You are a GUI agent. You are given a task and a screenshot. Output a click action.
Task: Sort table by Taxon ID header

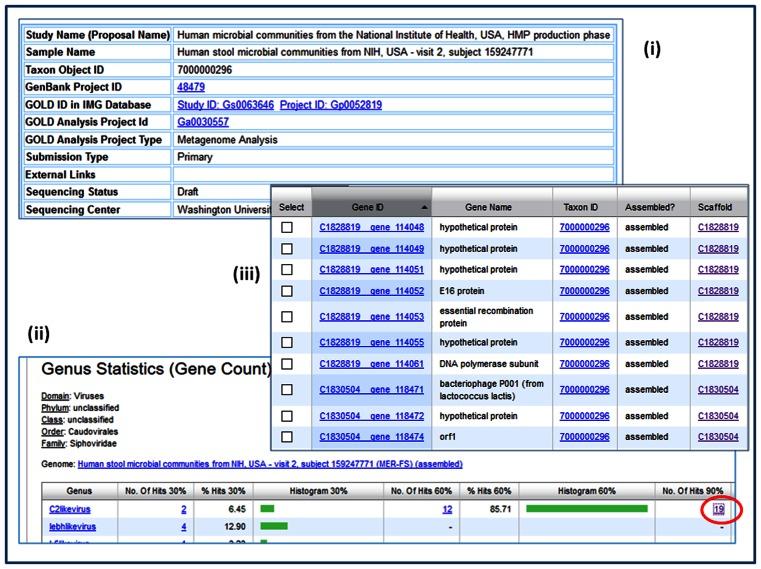580,207
